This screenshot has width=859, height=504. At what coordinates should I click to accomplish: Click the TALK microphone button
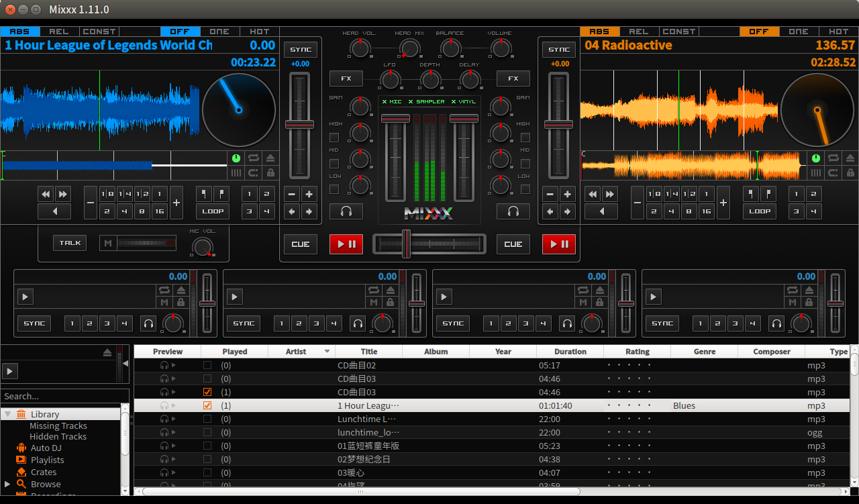pos(70,243)
